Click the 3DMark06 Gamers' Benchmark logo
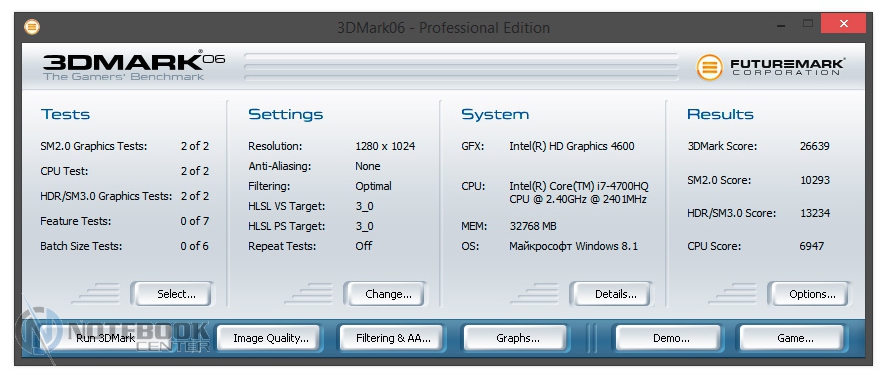The height and width of the screenshot is (378, 885). click(134, 66)
